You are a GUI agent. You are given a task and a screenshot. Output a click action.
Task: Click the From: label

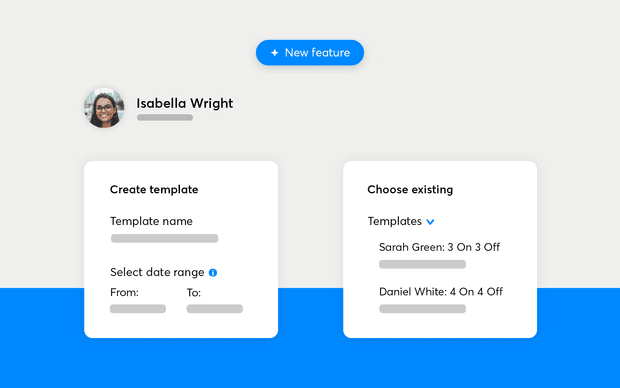coord(124,293)
